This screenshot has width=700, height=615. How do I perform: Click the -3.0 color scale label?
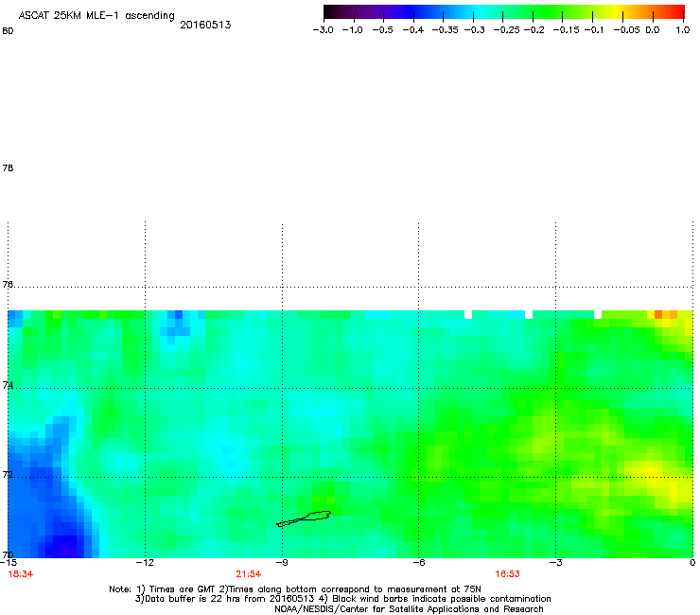coord(323,30)
